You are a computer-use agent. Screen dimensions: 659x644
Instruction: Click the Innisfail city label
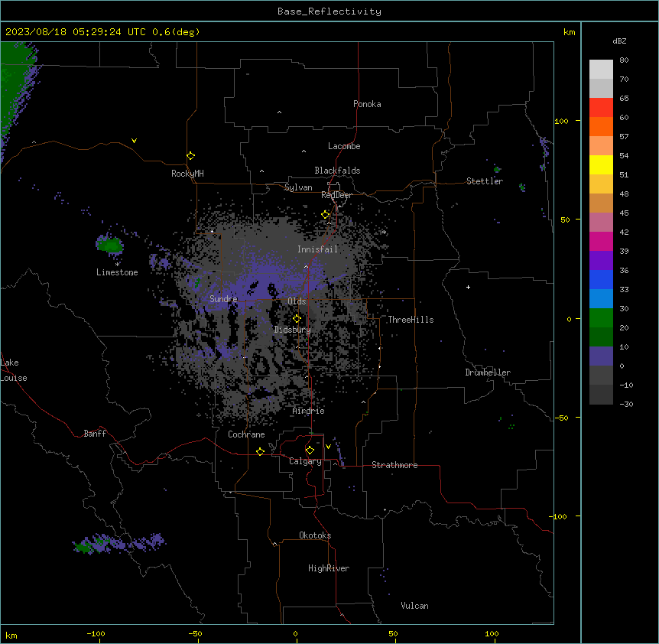click(317, 249)
